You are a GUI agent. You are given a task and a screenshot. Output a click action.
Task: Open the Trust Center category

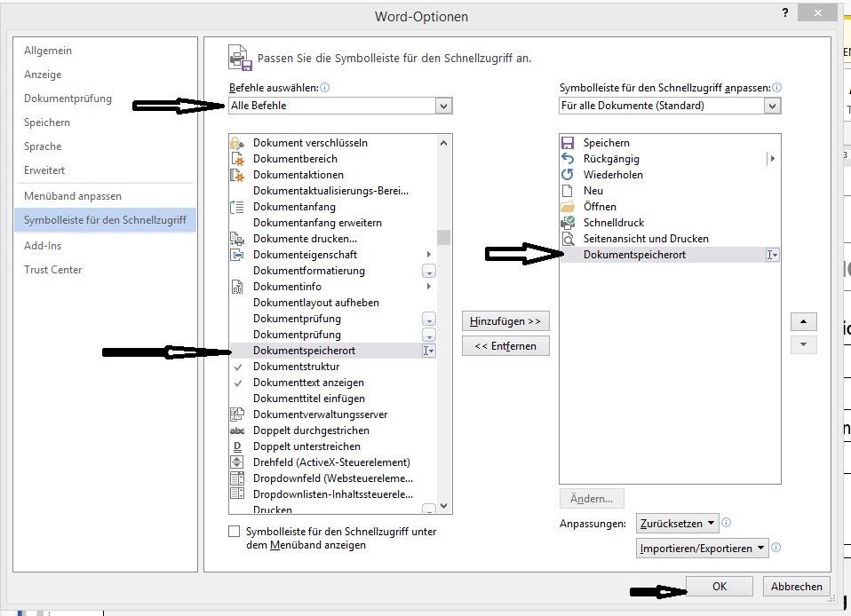pyautogui.click(x=52, y=270)
